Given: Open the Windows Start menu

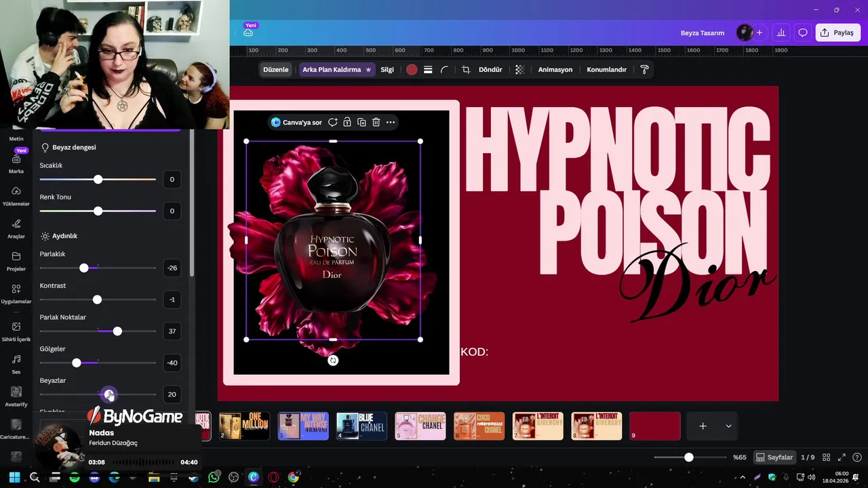Looking at the screenshot, I should tap(15, 477).
